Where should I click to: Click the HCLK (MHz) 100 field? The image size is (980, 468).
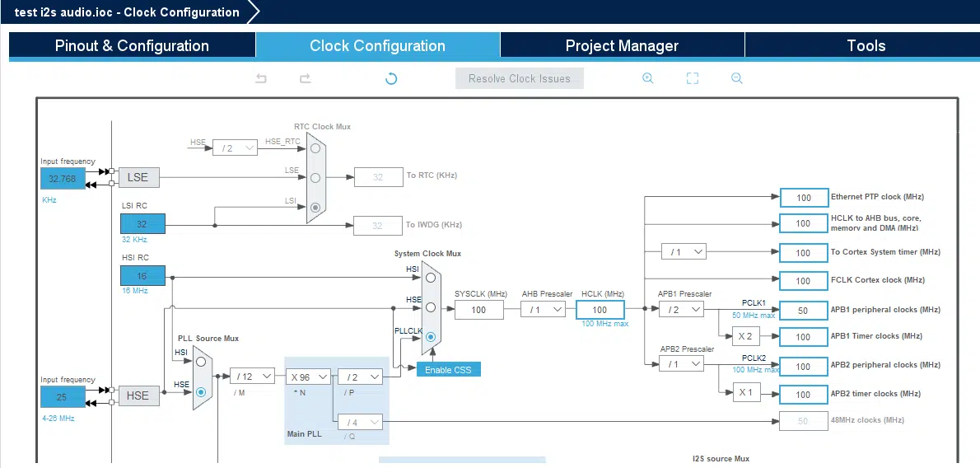click(x=600, y=310)
